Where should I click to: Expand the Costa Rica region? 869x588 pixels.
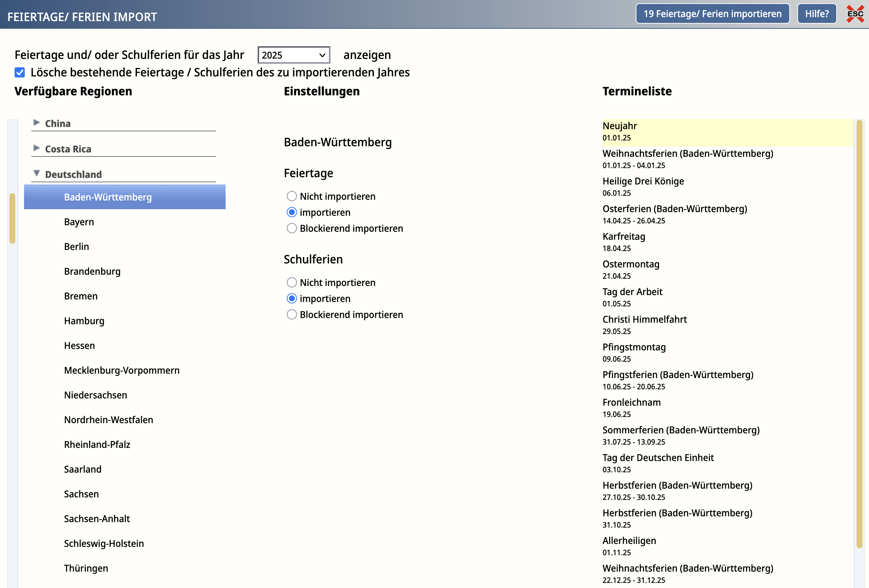[37, 148]
